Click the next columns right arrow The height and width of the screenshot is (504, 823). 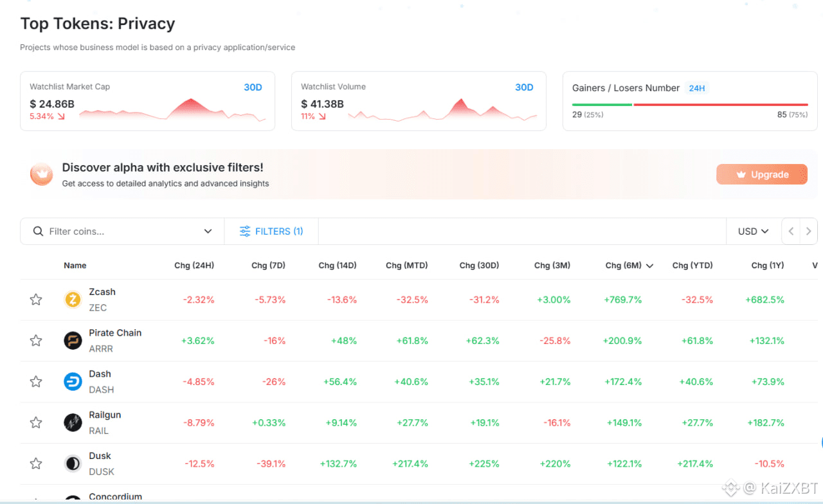(808, 231)
